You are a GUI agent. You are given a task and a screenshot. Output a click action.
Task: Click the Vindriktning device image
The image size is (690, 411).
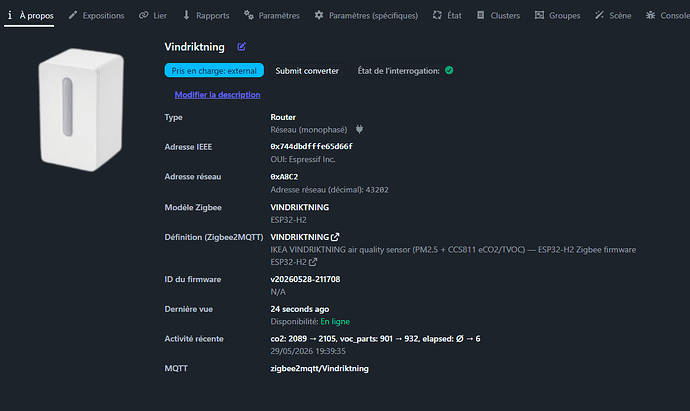[x=81, y=110]
